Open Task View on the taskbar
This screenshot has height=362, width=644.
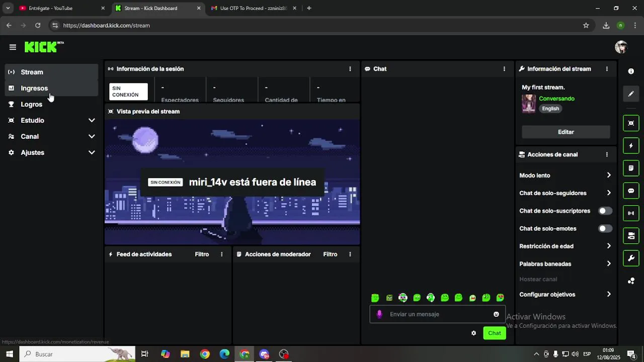pyautogui.click(x=145, y=354)
